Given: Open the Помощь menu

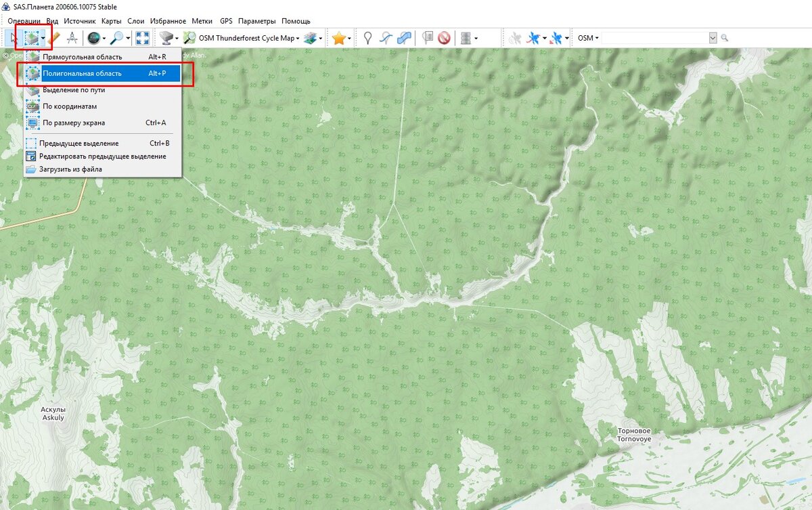Looking at the screenshot, I should 296,21.
